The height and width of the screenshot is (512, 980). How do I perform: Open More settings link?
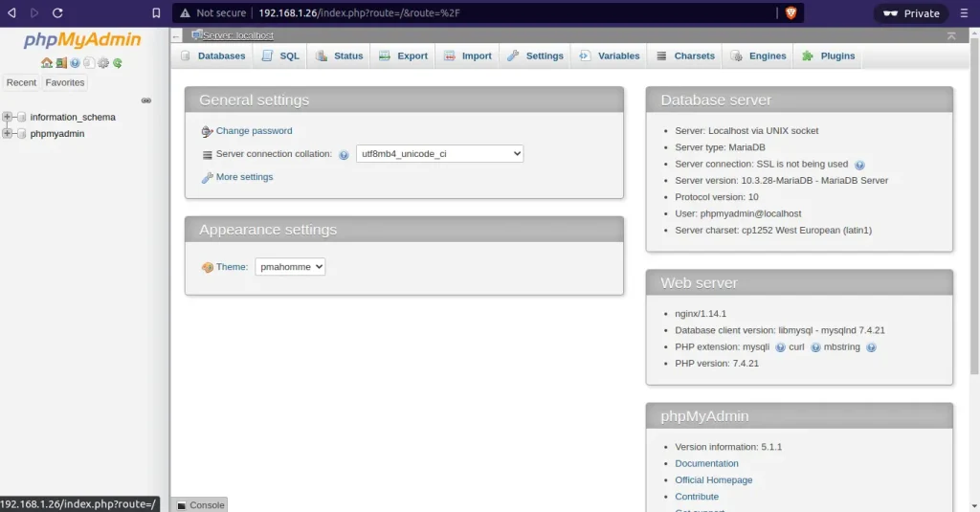244,177
